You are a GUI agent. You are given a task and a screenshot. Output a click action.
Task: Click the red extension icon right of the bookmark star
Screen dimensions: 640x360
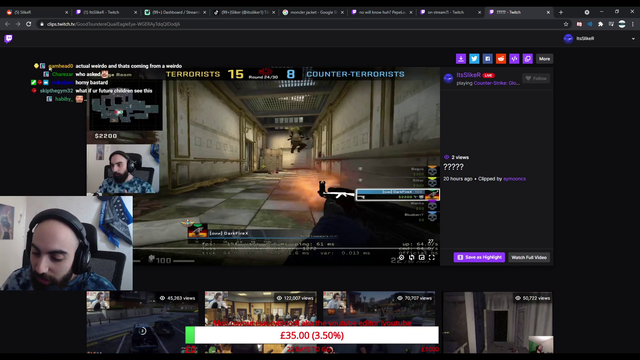pyautogui.click(x=579, y=24)
